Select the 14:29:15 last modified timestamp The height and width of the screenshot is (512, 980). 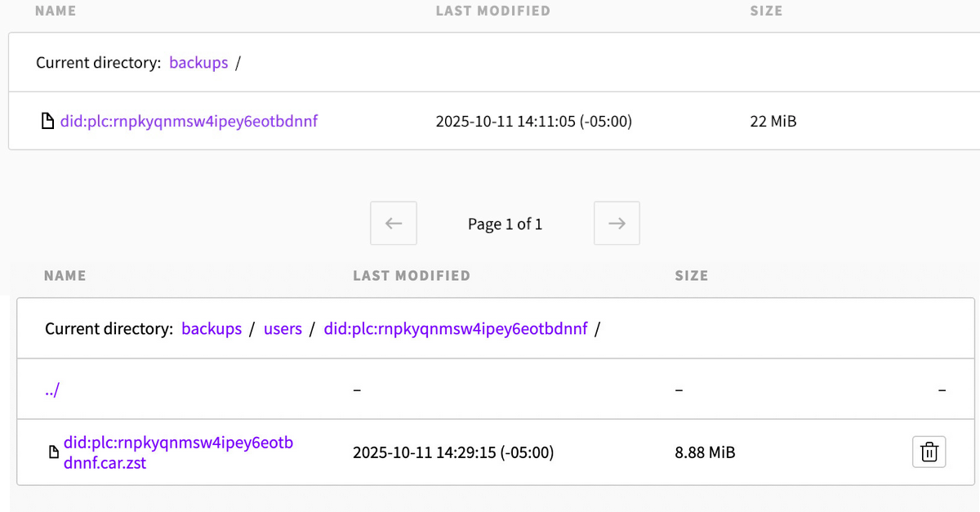coord(452,452)
